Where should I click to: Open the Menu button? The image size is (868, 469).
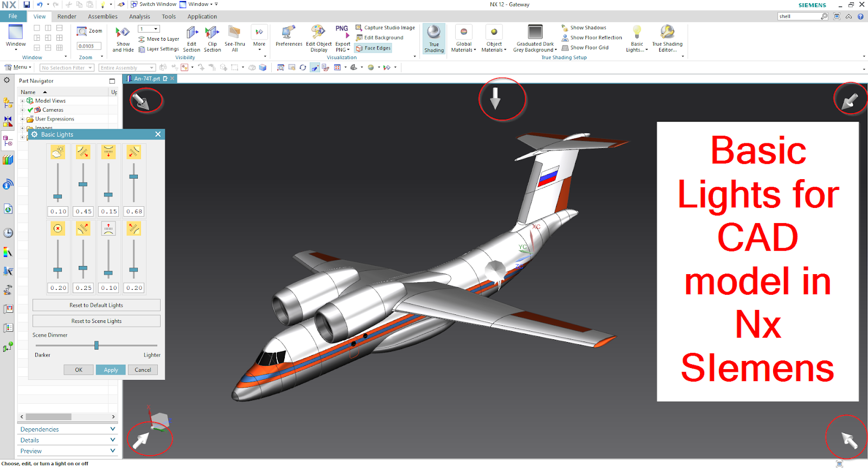(x=18, y=67)
